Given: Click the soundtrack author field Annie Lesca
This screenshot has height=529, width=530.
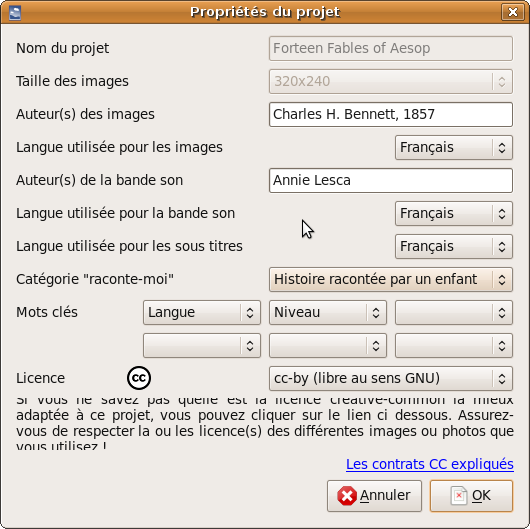Looking at the screenshot, I should (x=391, y=181).
